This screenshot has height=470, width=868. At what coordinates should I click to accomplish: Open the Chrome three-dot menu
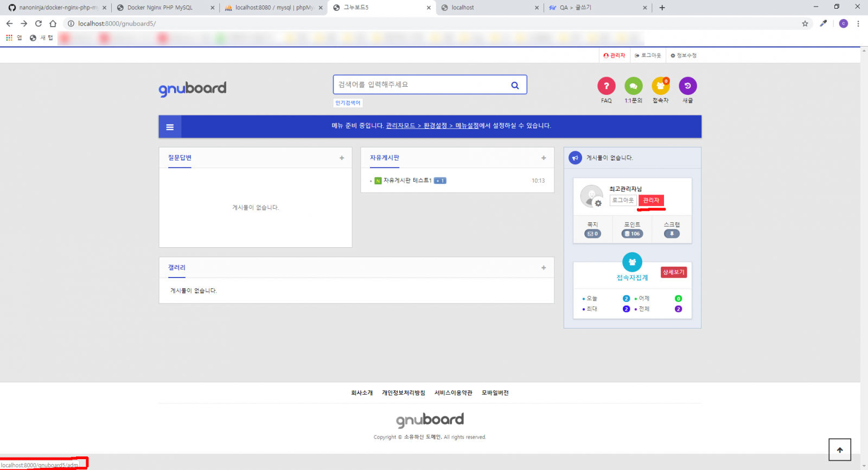click(858, 23)
